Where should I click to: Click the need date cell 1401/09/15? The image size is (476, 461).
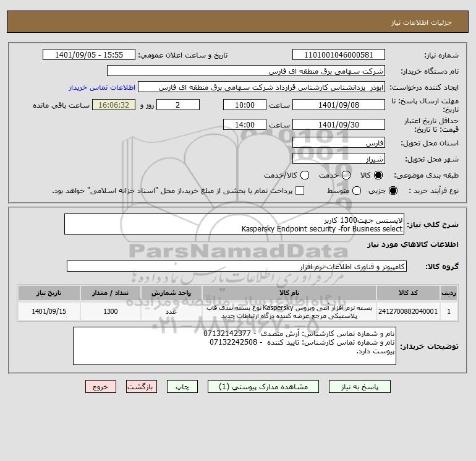coord(49,311)
